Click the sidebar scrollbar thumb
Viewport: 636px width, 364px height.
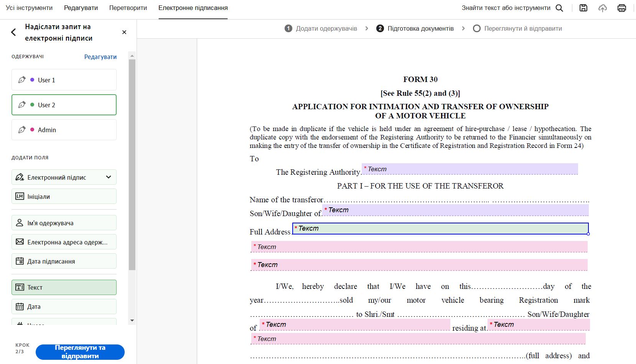pos(132,165)
